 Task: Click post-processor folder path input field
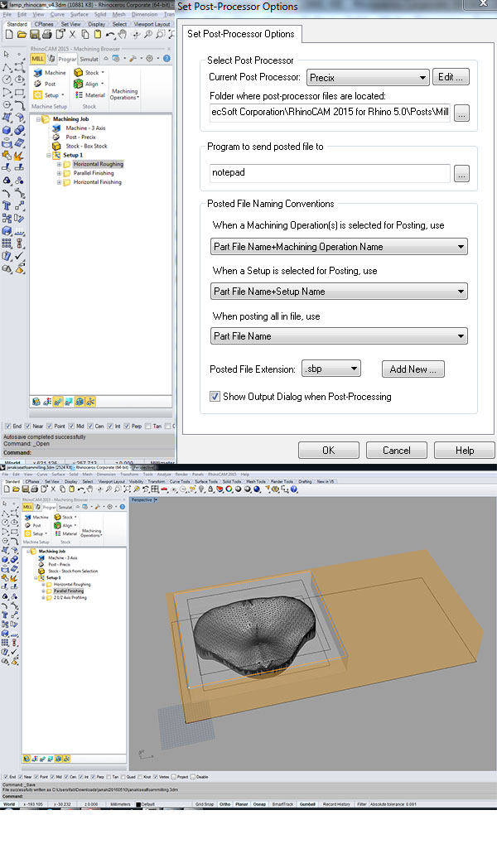pos(330,113)
